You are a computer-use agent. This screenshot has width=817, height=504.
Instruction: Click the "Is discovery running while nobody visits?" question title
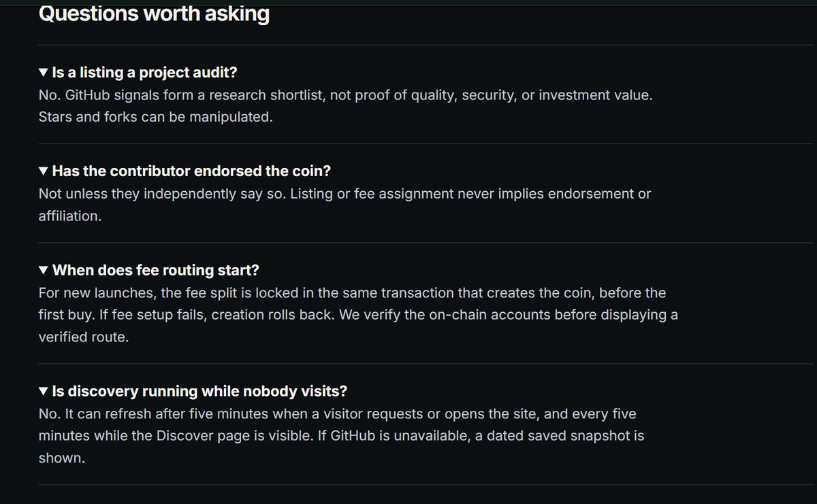[x=199, y=391]
